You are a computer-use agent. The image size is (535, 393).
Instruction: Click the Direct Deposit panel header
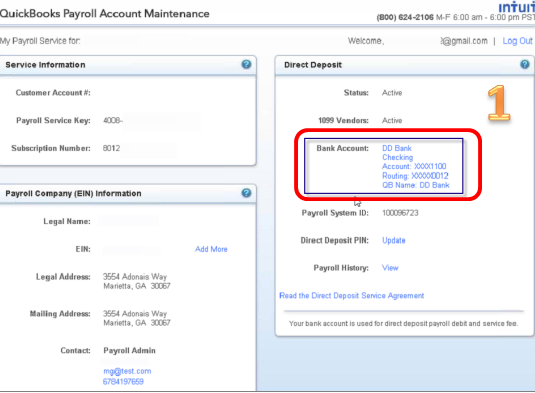pos(405,65)
